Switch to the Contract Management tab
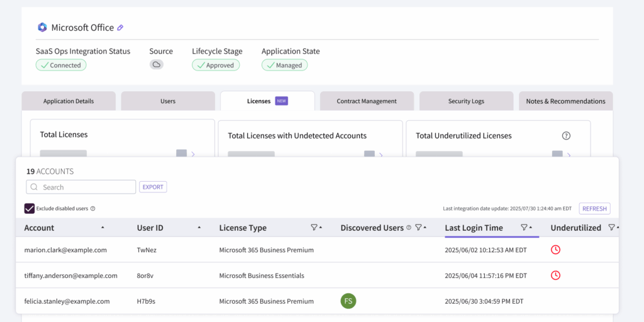The width and height of the screenshot is (644, 322). click(367, 101)
